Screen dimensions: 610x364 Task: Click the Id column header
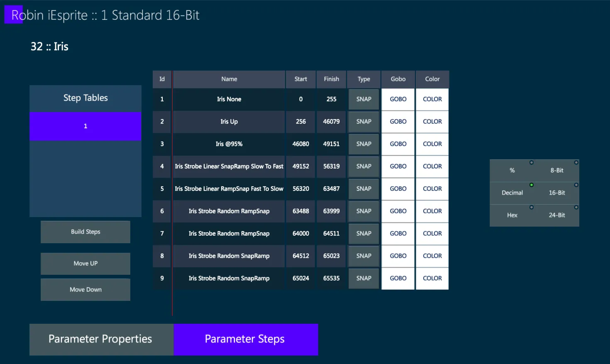click(162, 79)
